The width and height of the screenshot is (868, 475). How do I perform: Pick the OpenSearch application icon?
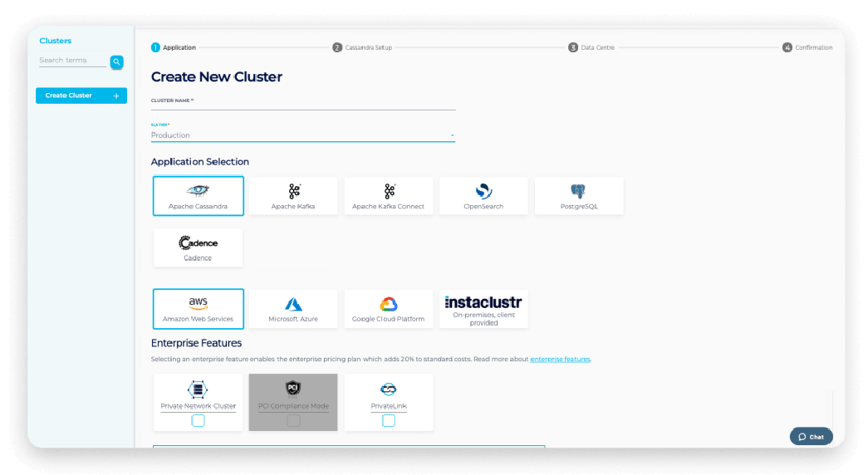coord(483,192)
